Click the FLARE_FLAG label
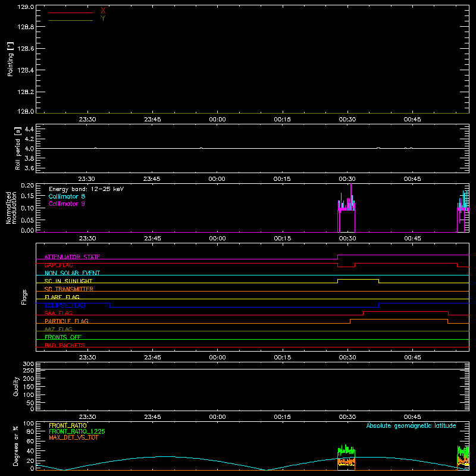 [x=62, y=297]
